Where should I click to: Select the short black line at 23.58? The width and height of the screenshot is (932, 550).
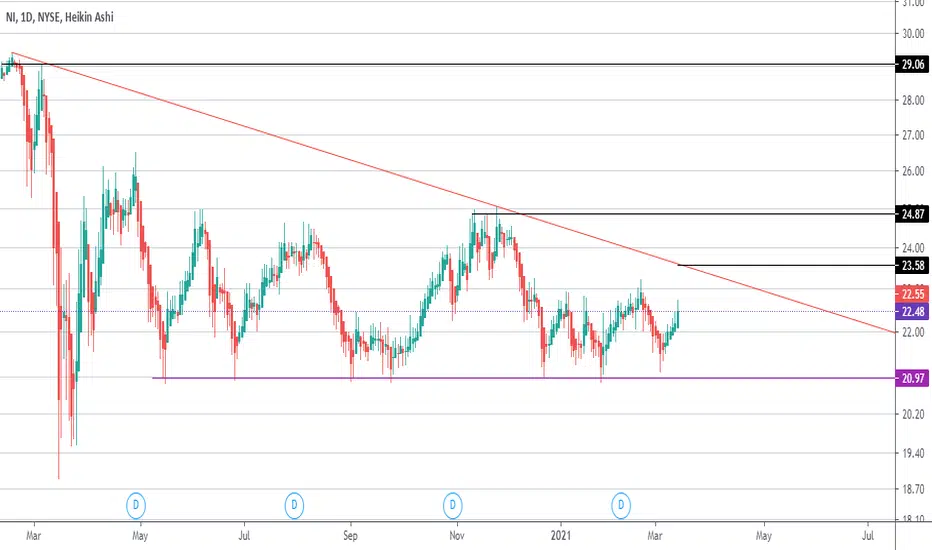tap(786, 265)
